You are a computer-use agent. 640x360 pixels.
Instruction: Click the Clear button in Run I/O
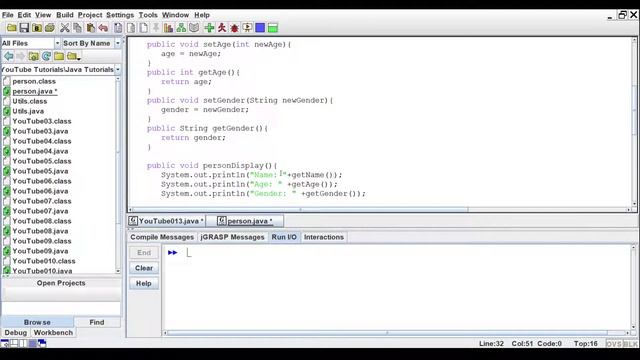[144, 268]
